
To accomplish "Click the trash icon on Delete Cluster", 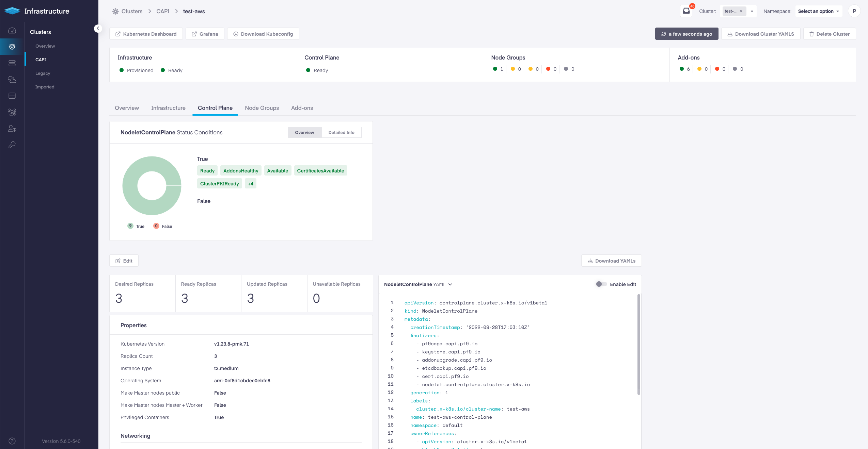I will click(811, 34).
